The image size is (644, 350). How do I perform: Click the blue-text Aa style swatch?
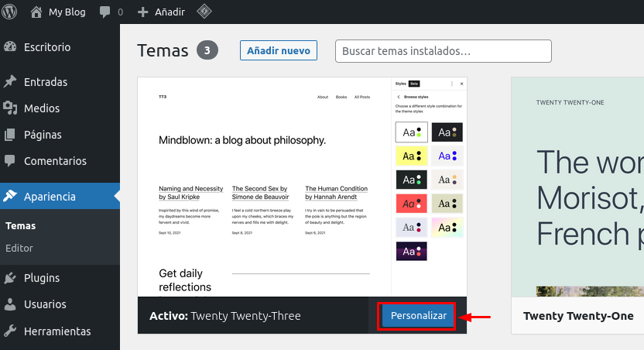pyautogui.click(x=447, y=156)
